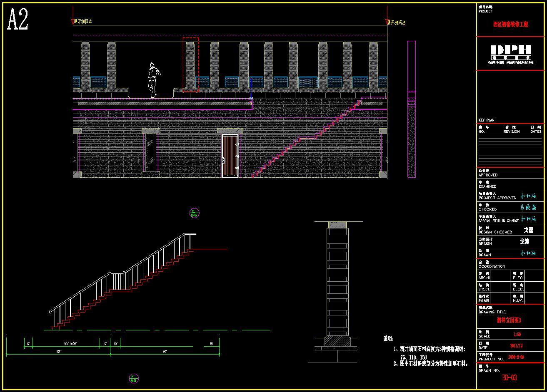Click note 2 about thickened stone
Viewport: 547px width, 392px height.
431,364
